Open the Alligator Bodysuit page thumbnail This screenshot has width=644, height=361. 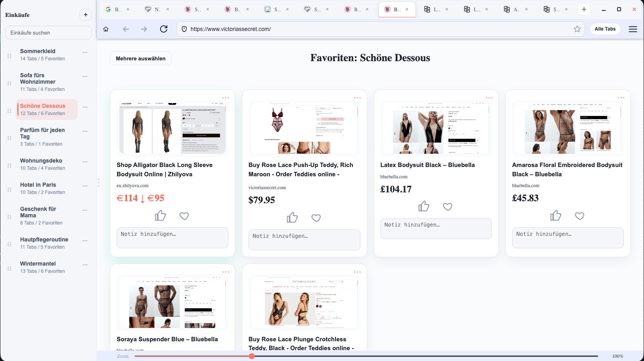173,128
